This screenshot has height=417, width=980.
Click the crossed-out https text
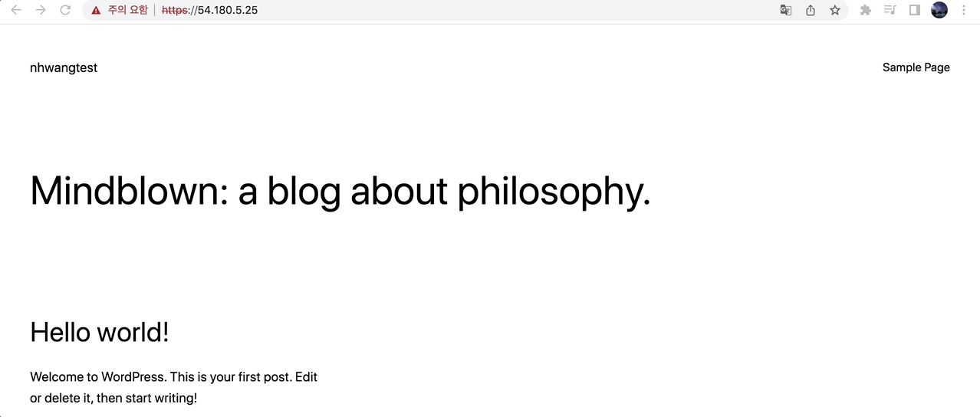tap(175, 11)
